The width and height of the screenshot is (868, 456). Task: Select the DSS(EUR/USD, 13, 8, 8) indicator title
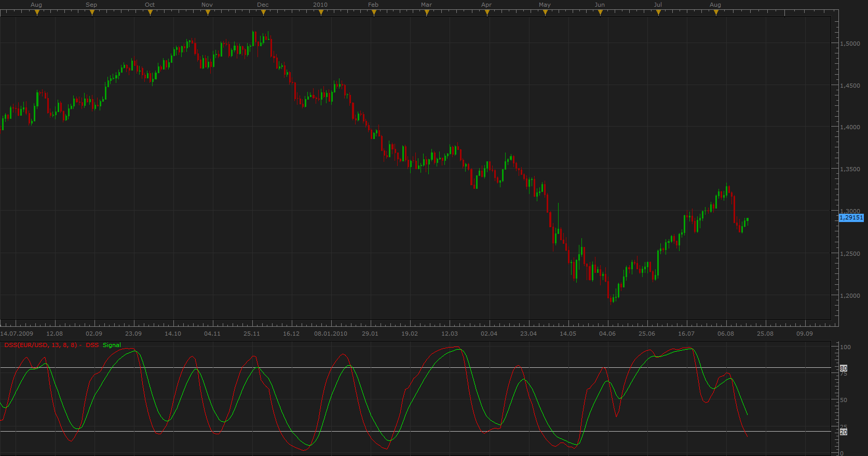(40, 345)
